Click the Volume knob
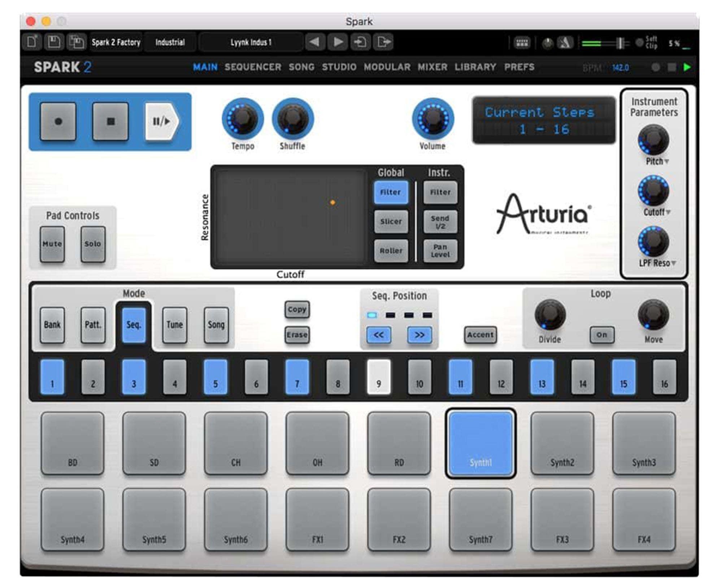 coord(433,119)
